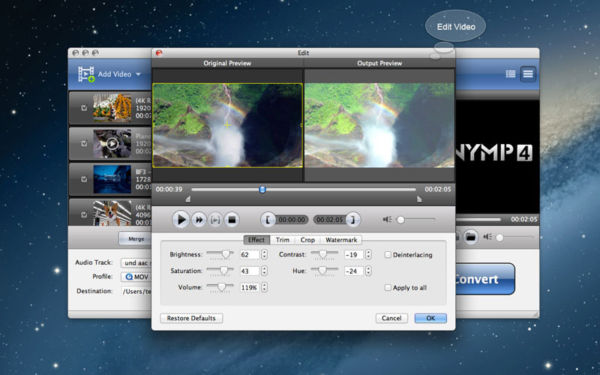Click the yellow crop center crosshair in Original Preview
Screen dimensions: 600x375
pyautogui.click(x=227, y=125)
